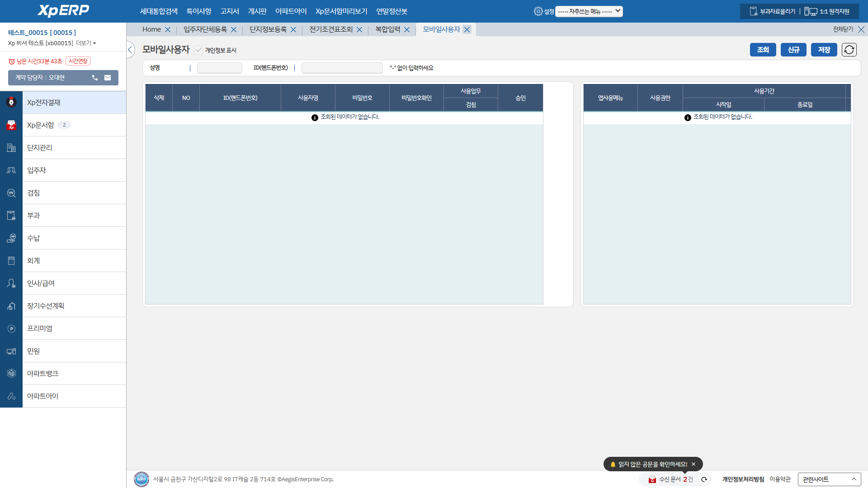Refresh received documents count icon

[x=704, y=479]
